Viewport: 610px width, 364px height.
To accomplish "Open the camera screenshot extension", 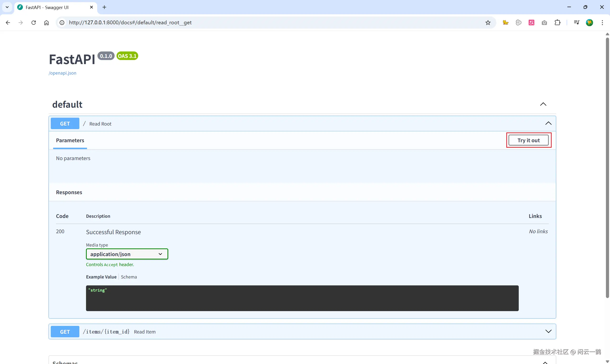I will pos(544,23).
